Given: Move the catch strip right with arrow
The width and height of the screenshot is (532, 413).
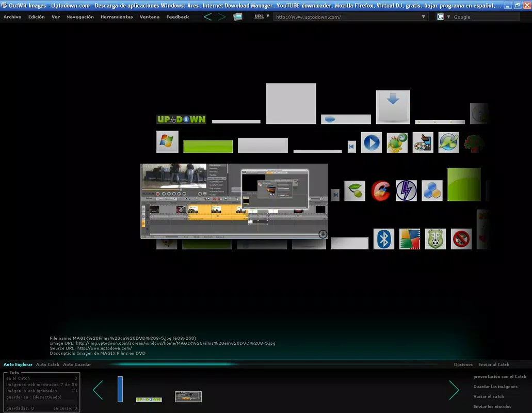Looking at the screenshot, I should (x=454, y=390).
